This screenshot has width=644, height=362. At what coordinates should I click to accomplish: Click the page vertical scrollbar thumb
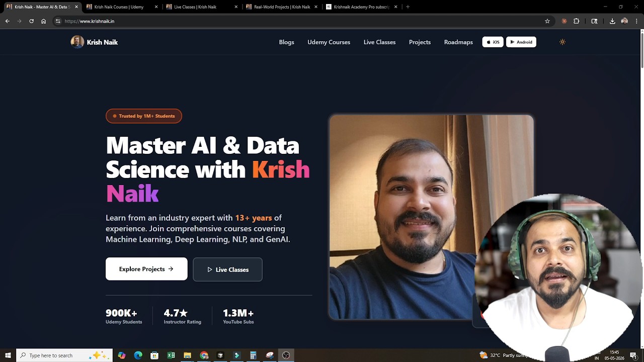tap(641, 50)
